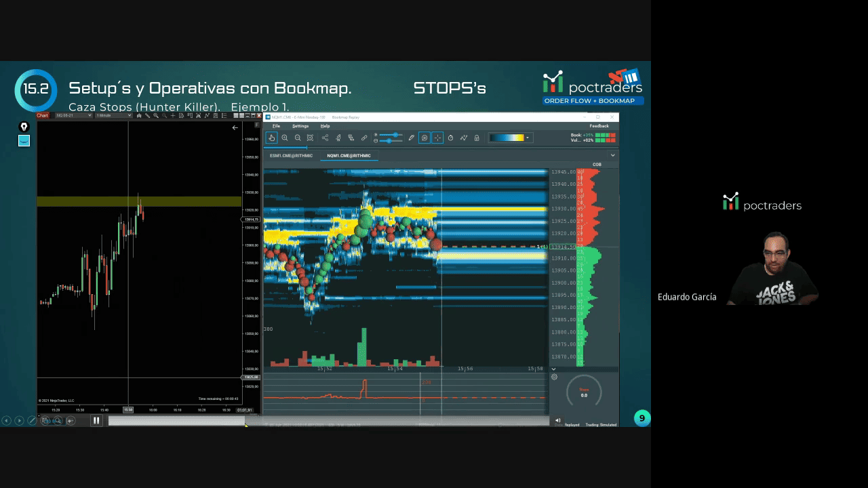
Task: Open the Settings menu in Bookmap
Action: 300,126
